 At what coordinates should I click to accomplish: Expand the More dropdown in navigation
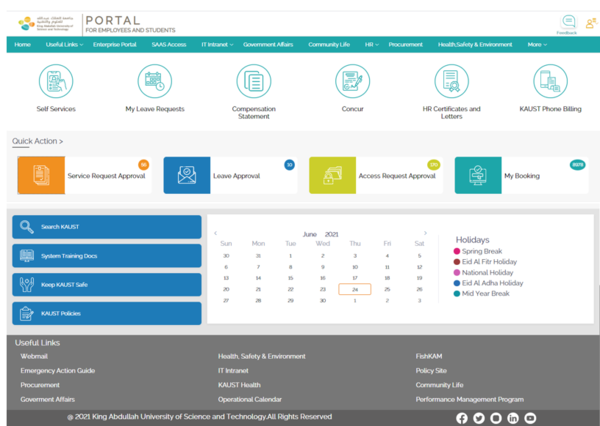(x=537, y=45)
